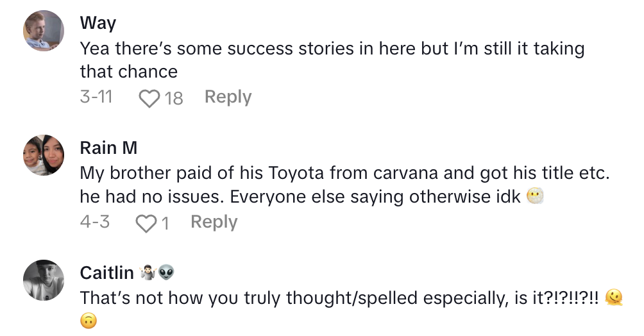The width and height of the screenshot is (644, 336).
Task: Open Caitlin's profile picture
Action: (x=44, y=280)
